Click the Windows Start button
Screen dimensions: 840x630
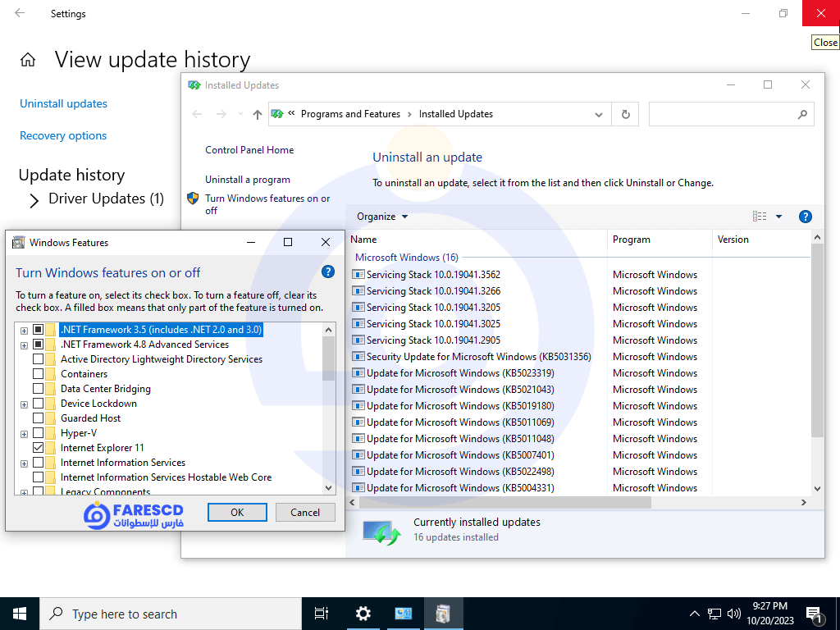click(x=20, y=614)
